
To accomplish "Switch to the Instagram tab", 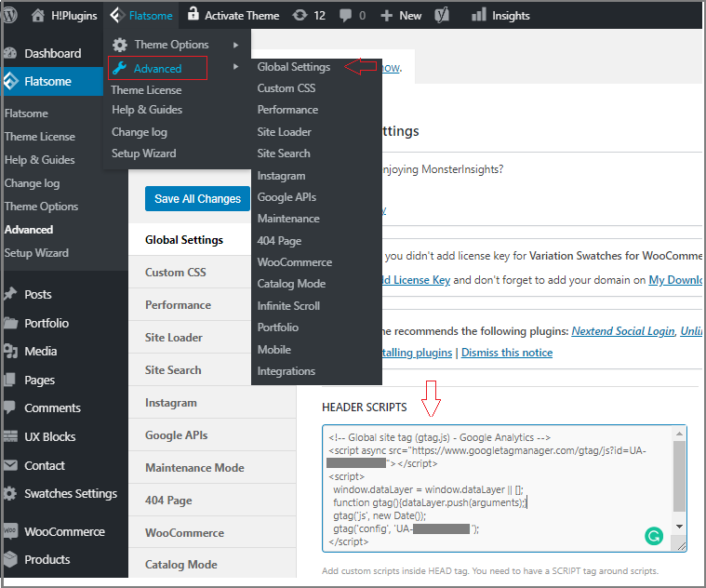I will click(212, 403).
